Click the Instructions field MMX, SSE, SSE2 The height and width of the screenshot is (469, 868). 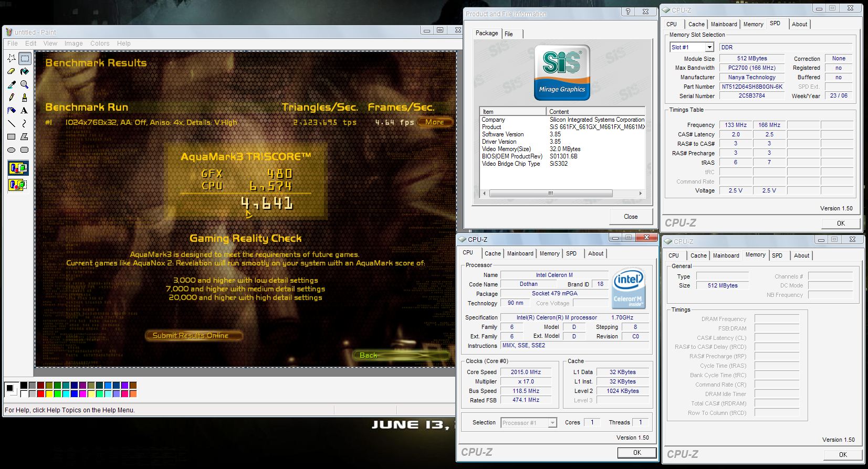click(575, 346)
